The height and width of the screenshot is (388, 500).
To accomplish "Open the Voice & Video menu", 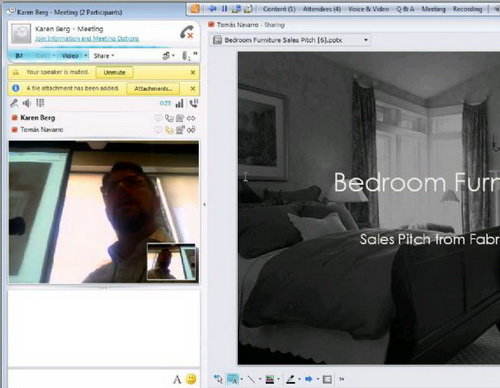I will 368,9.
